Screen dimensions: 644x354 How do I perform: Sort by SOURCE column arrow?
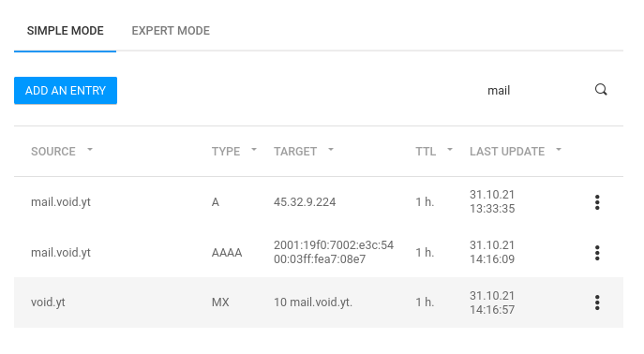90,150
